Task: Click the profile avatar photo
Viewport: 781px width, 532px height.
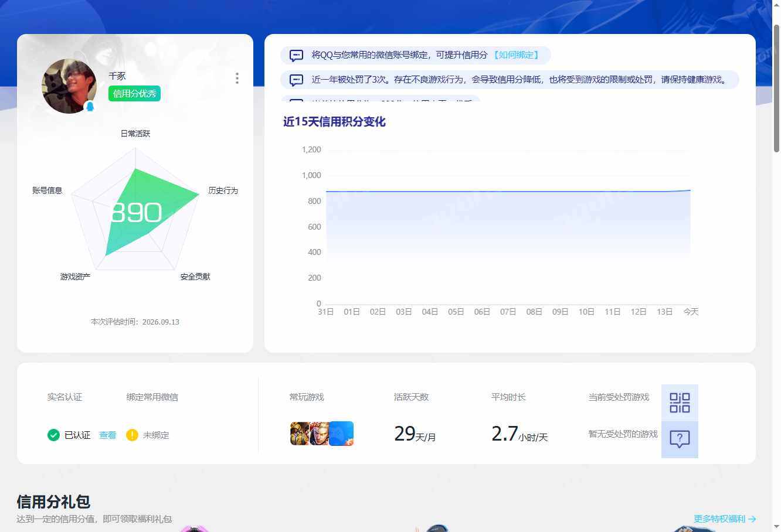Action: [69, 86]
